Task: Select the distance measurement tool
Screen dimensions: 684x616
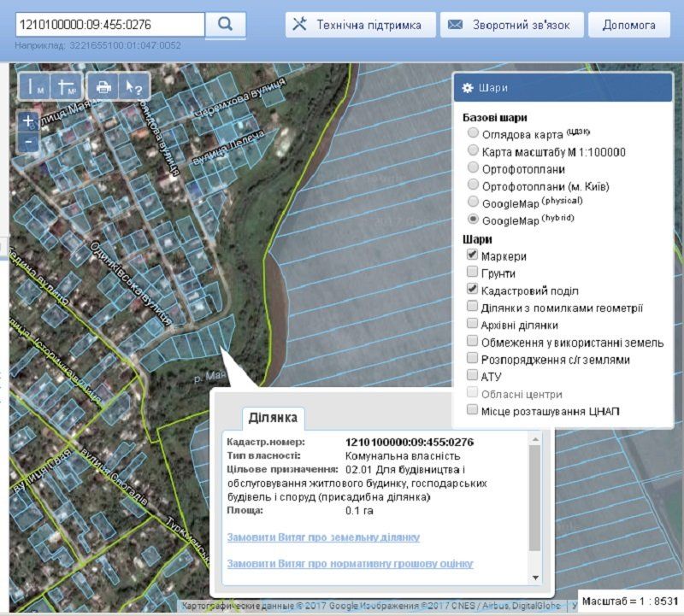Action: tap(36, 86)
